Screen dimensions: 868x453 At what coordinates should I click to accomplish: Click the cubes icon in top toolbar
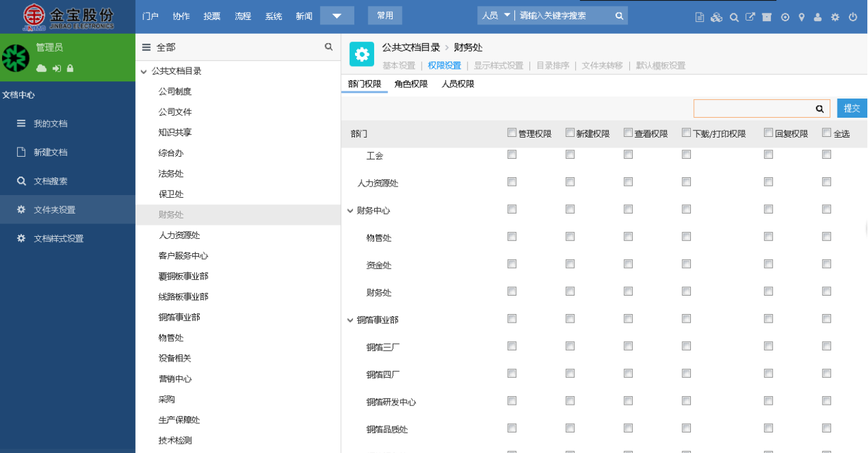click(x=717, y=17)
